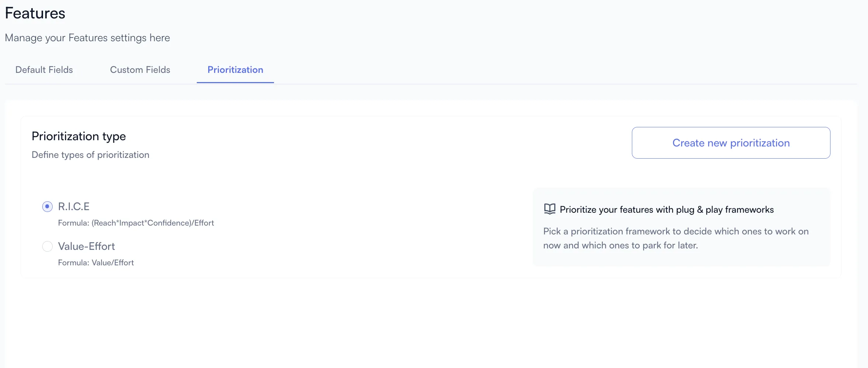Click the open book icon
868x368 pixels.
549,209
